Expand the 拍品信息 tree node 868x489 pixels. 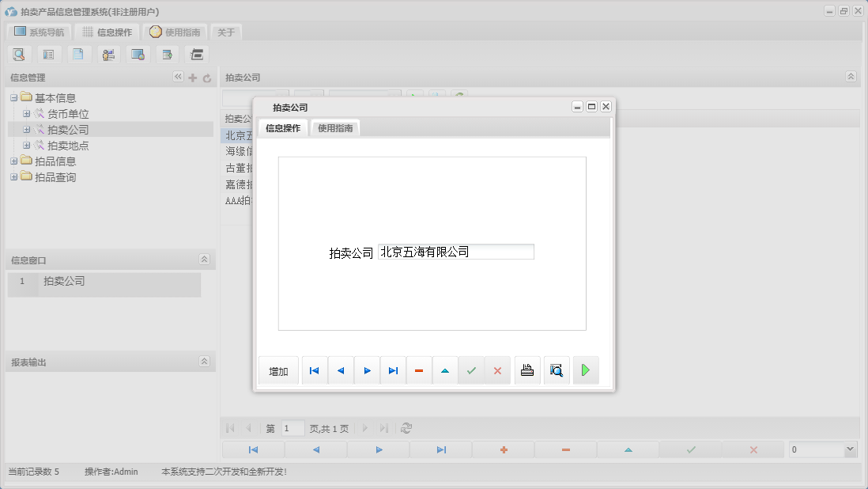point(14,161)
